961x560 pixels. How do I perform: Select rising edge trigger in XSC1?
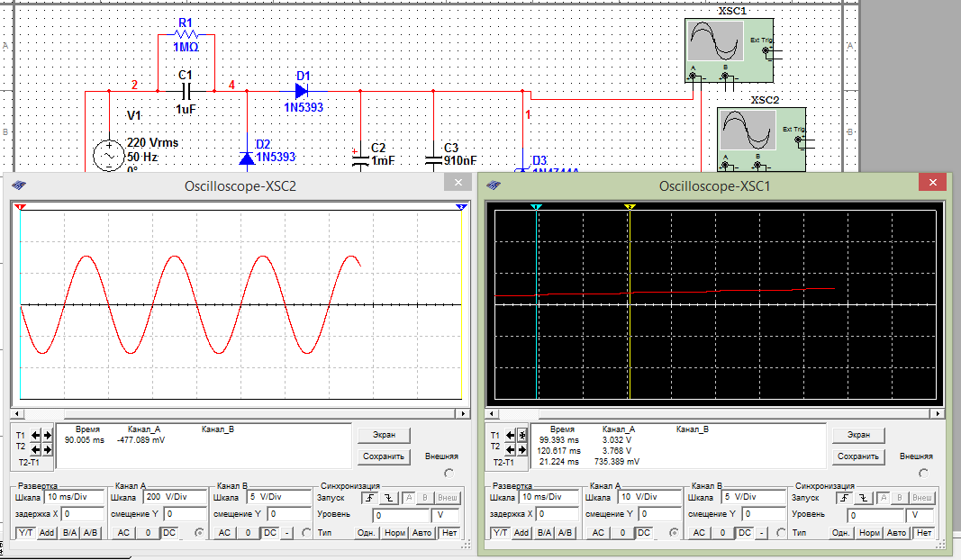pos(844,498)
